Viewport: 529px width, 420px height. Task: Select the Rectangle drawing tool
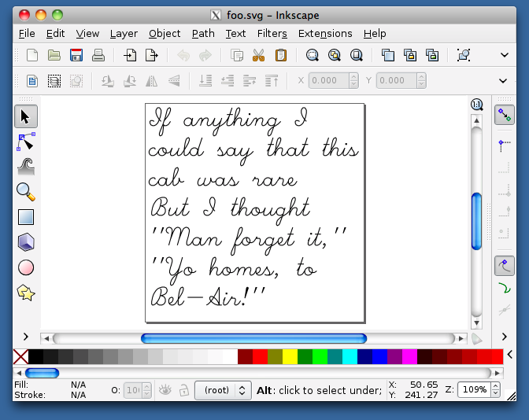tap(26, 218)
